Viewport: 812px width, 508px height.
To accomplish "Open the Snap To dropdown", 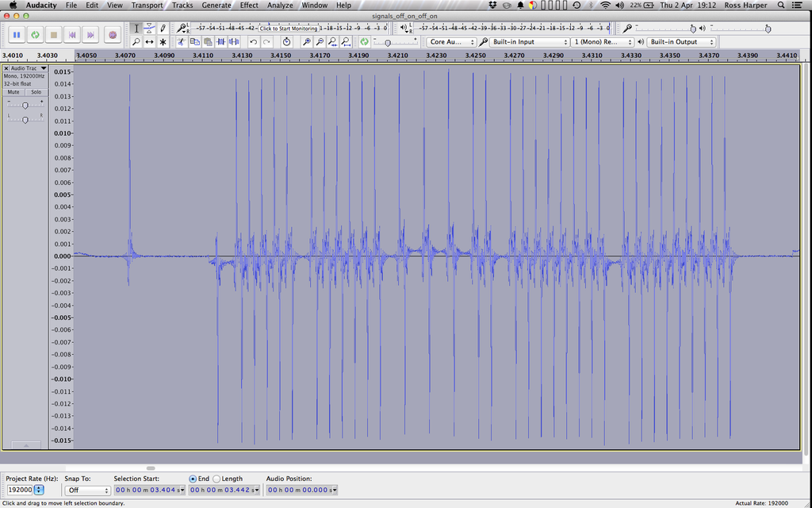I will (87, 491).
